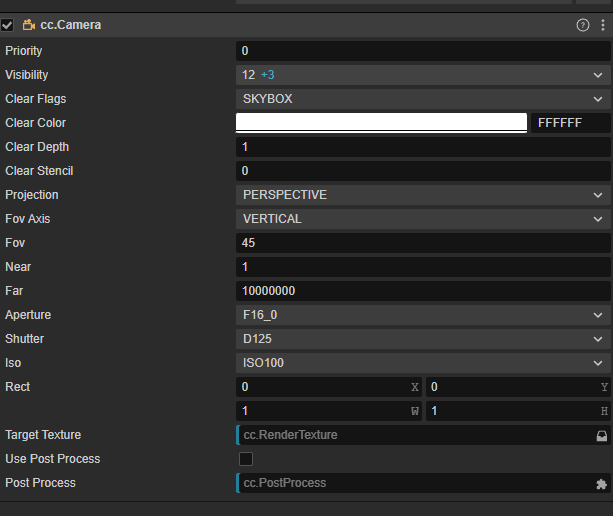
Task: Enable the Use Post Process checkbox
Action: [246, 459]
